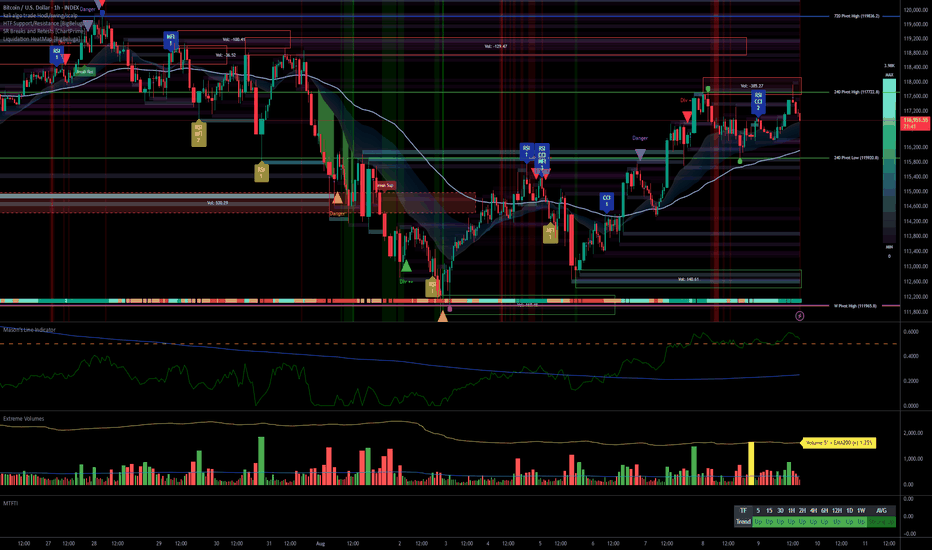Select kali algo trade Hodl/swing/scalp indicator legend

(x=40, y=15)
